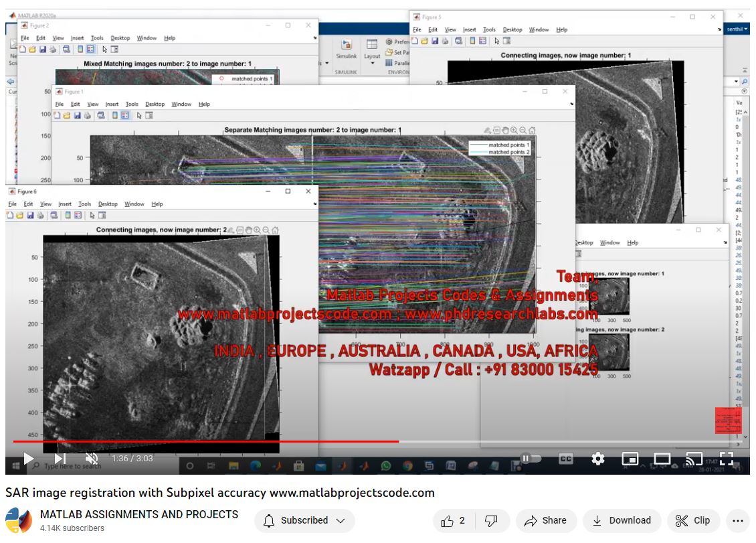Expand the senthil account dropdown
Screen dimensions: 756x543
(x=737, y=29)
